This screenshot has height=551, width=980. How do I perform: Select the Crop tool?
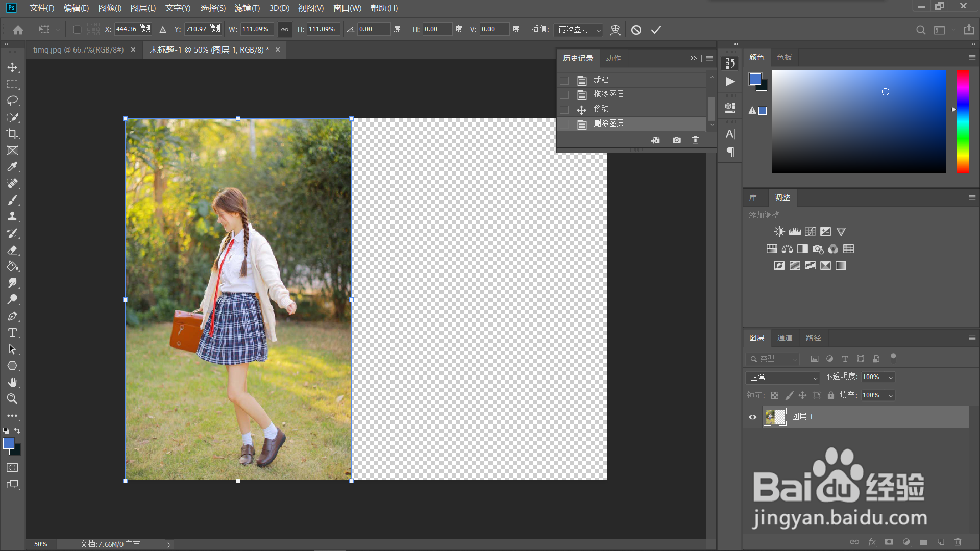pos(12,134)
